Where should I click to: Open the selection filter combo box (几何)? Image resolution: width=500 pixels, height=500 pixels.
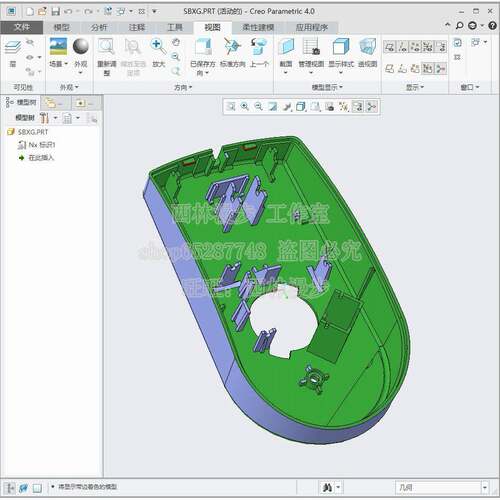[x=442, y=487]
